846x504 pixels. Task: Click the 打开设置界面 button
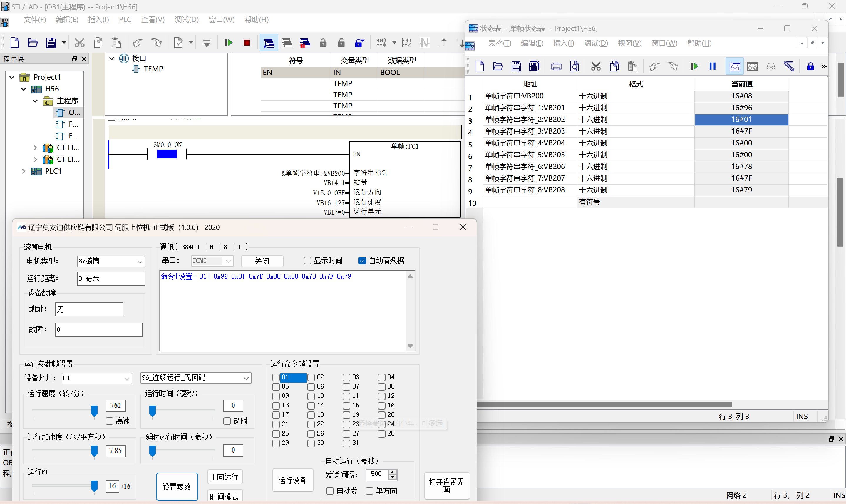coord(447,485)
